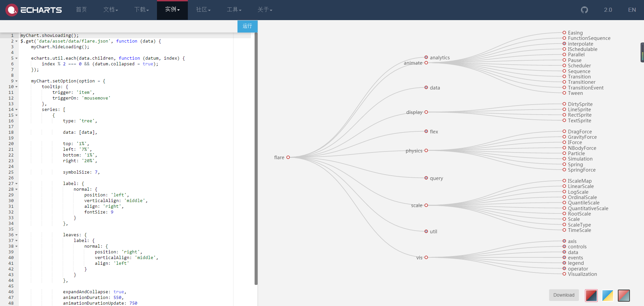Download the chart with Download button

(x=563, y=295)
